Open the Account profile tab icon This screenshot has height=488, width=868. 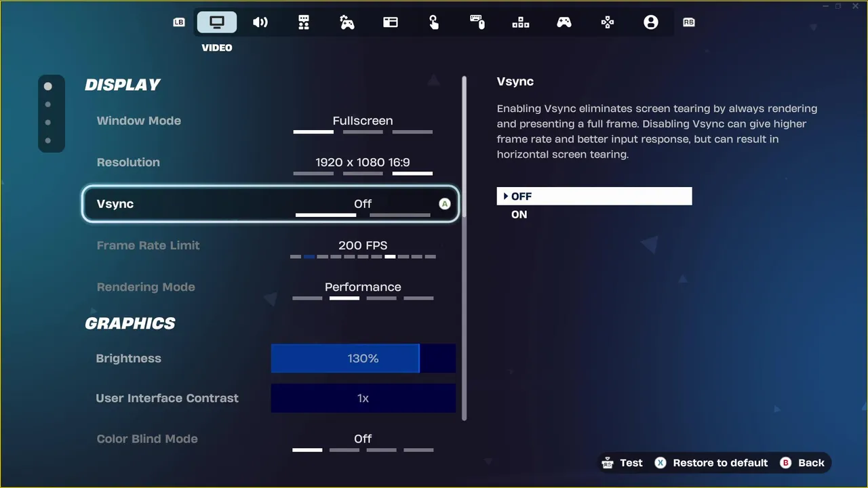pyautogui.click(x=651, y=22)
